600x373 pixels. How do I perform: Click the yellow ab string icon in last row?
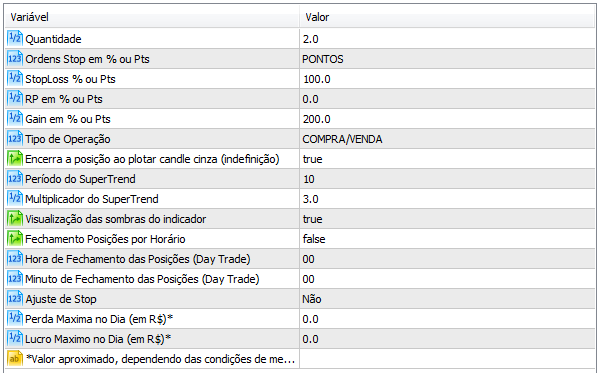15,359
